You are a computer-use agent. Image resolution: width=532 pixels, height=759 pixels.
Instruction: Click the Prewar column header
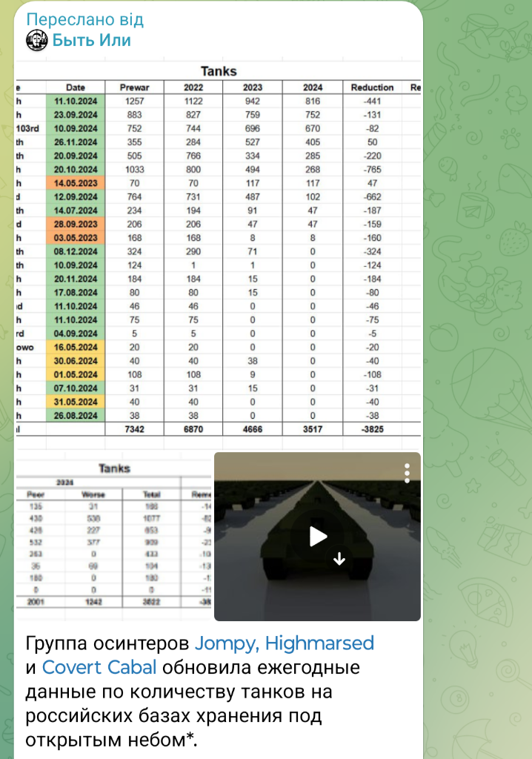[x=134, y=87]
